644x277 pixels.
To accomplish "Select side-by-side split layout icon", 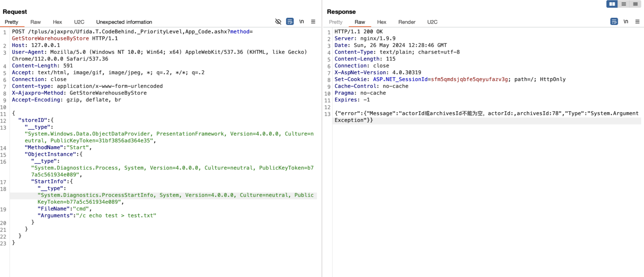I will click(612, 4).
